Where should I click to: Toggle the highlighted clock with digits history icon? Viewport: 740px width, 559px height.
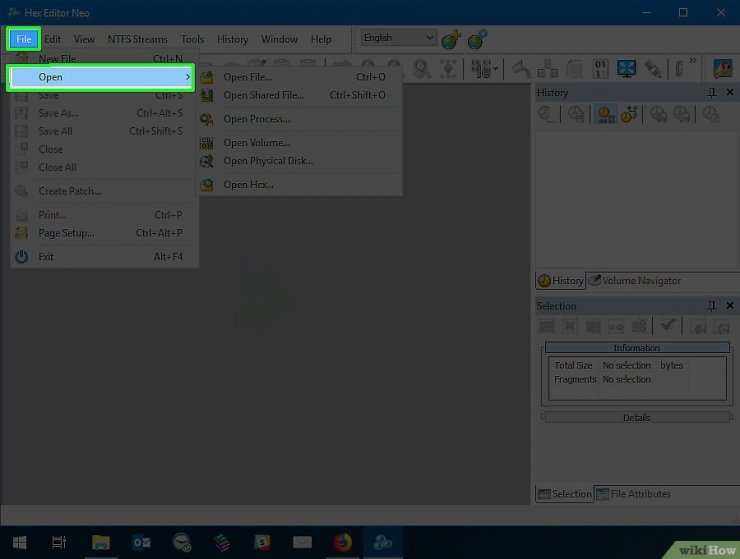tap(606, 114)
